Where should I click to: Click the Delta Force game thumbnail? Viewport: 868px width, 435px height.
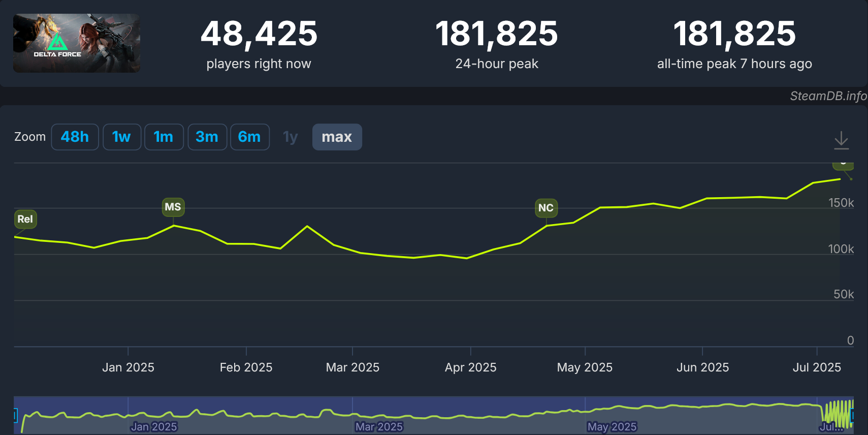(x=77, y=43)
